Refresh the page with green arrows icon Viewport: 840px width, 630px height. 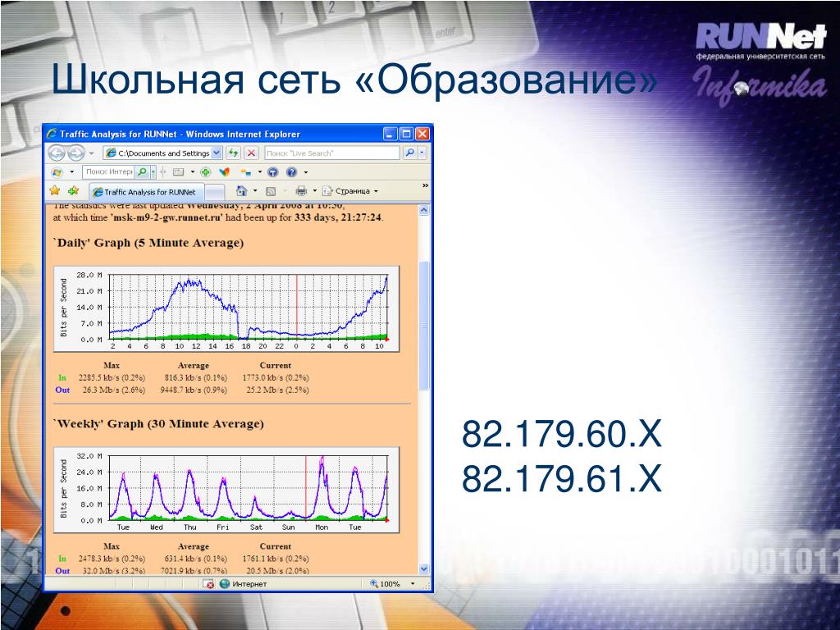click(233, 153)
